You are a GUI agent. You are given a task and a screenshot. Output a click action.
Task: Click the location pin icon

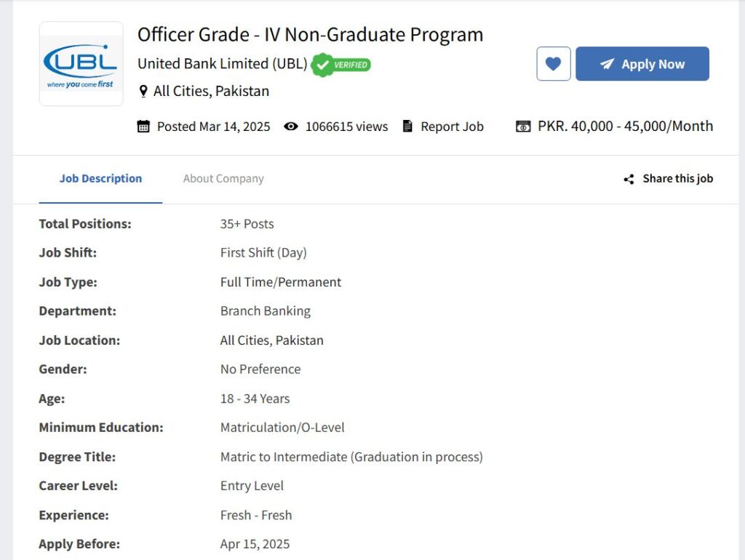143,91
